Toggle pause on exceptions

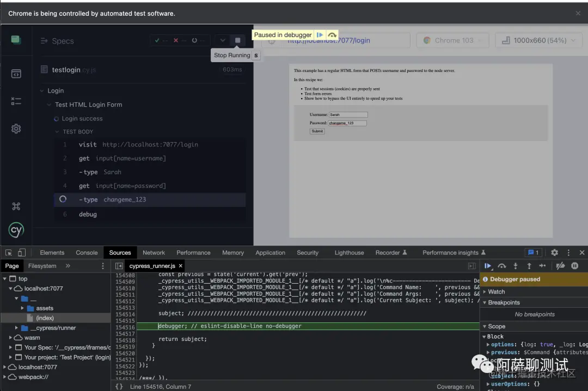(574, 266)
